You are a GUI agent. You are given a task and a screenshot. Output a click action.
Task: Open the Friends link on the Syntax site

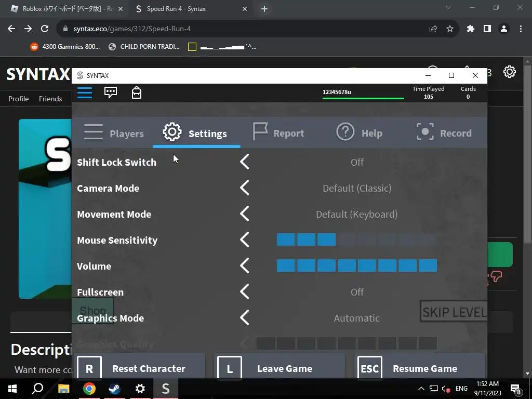pyautogui.click(x=50, y=99)
